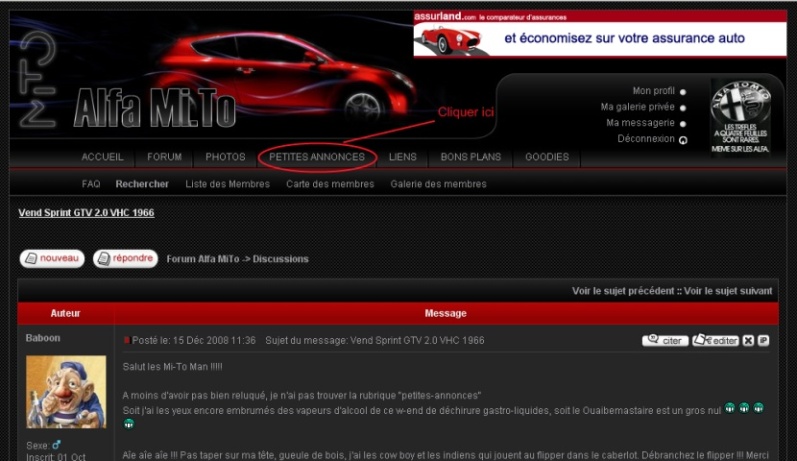Open the ACCUEIL menu item
Image resolution: width=797 pixels, height=461 pixels.
102,157
